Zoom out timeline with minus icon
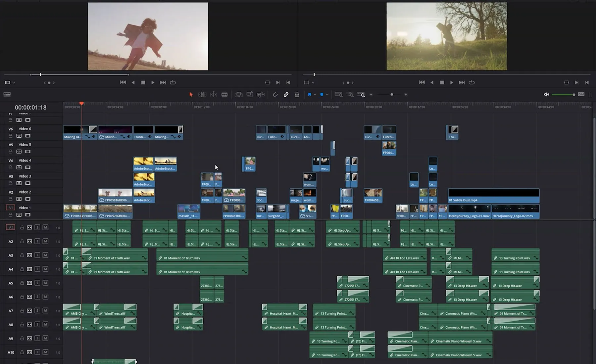596x364 pixels. 371,95
